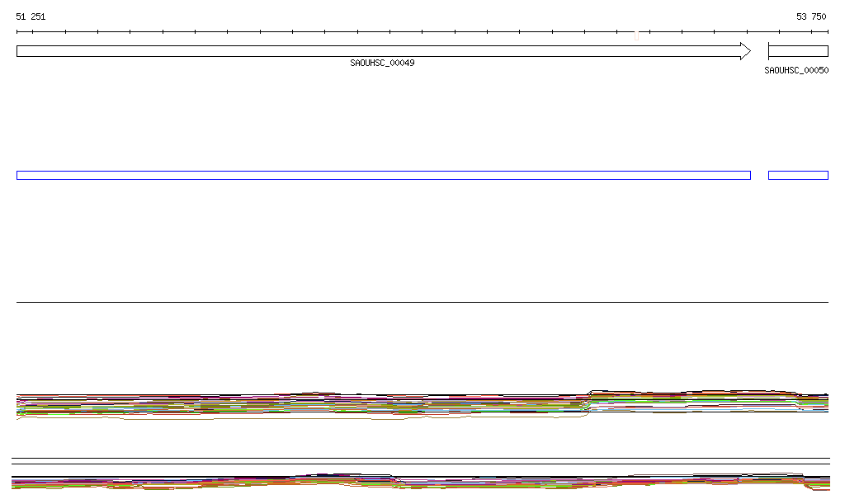The image size is (845, 504).
Task: Click the SAOUHSC_00050 gene label text
Action: (796, 71)
